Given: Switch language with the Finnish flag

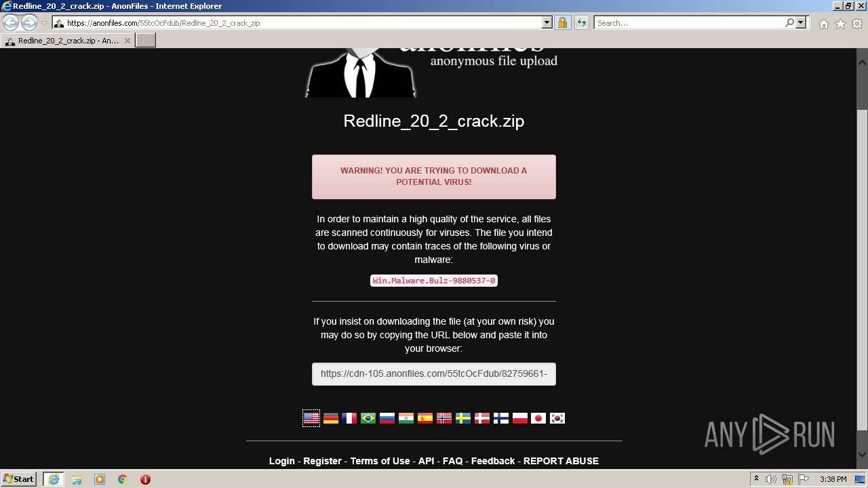Looking at the screenshot, I should point(501,418).
